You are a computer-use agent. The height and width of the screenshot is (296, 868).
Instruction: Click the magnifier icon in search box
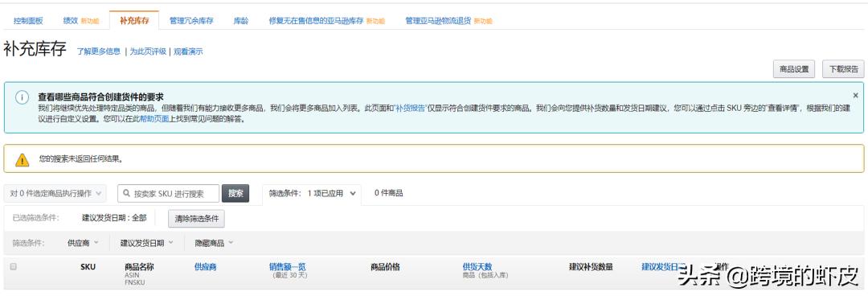[127, 194]
